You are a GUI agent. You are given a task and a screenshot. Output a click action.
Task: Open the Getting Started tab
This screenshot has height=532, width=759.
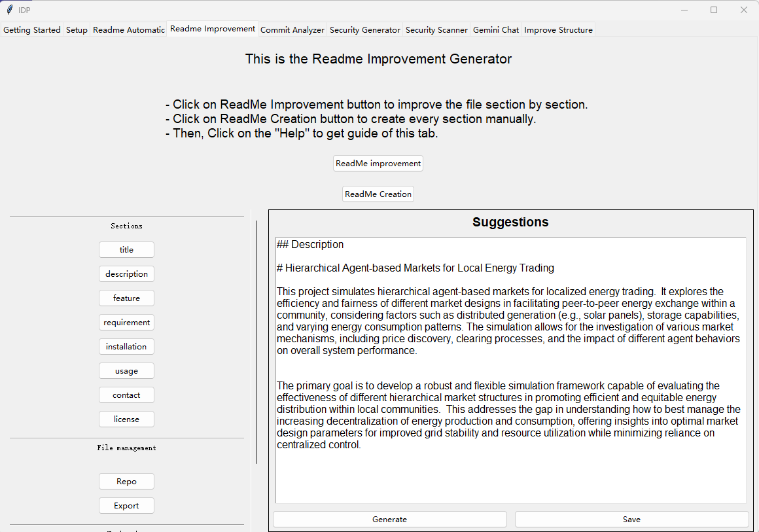tap(32, 30)
